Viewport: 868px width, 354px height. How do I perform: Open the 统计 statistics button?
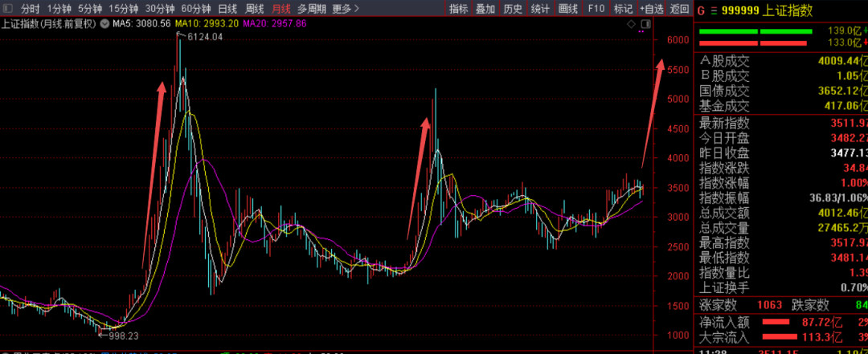coord(540,9)
